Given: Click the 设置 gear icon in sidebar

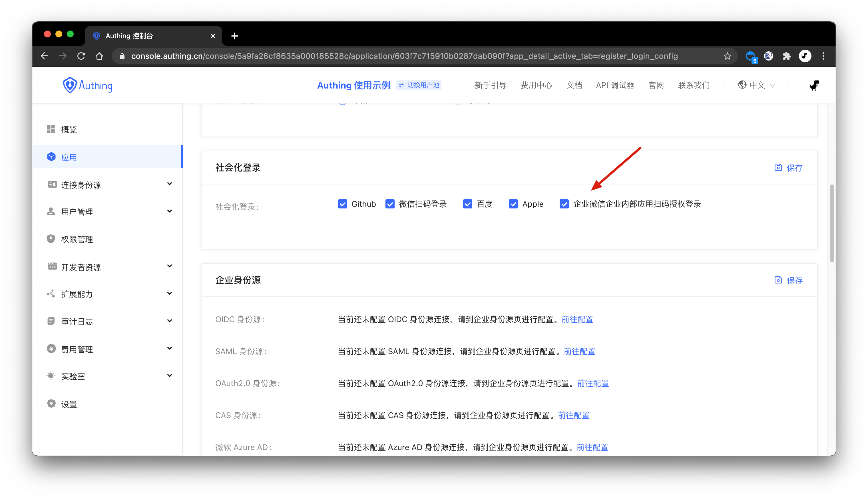Looking at the screenshot, I should 51,404.
